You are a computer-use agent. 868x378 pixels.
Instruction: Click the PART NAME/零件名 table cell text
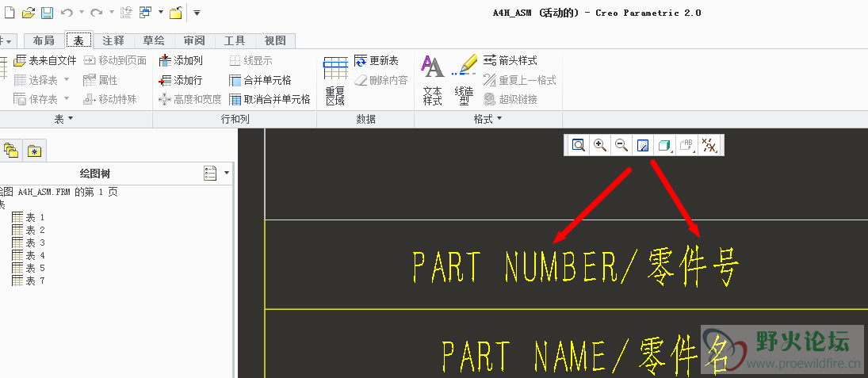coord(585,354)
